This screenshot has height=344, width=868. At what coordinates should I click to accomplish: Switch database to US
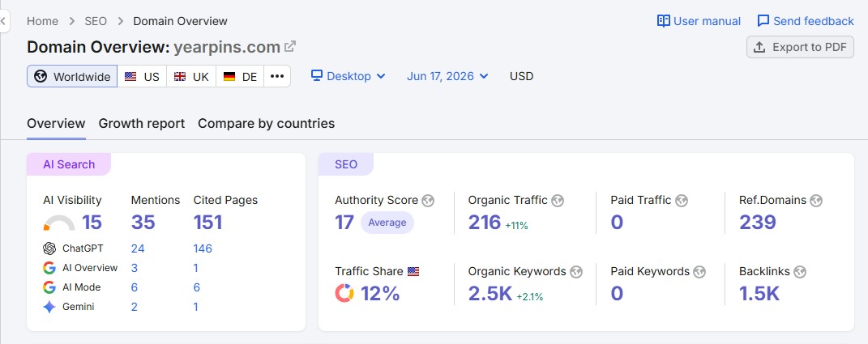click(x=142, y=76)
